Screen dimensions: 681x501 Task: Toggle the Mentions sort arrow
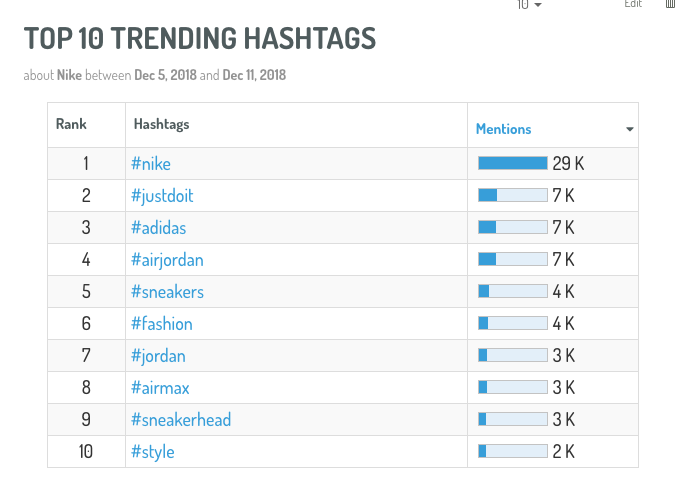pyautogui.click(x=629, y=129)
